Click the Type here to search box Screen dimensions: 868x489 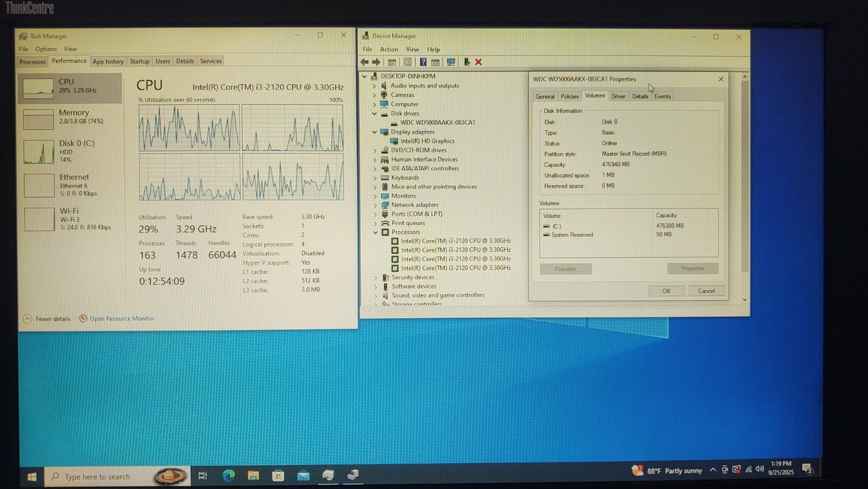click(x=97, y=476)
